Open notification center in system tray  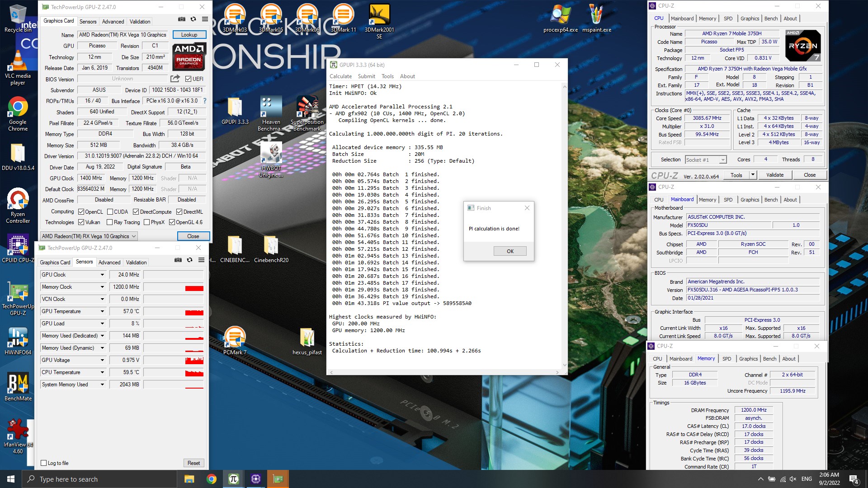pyautogui.click(x=854, y=479)
